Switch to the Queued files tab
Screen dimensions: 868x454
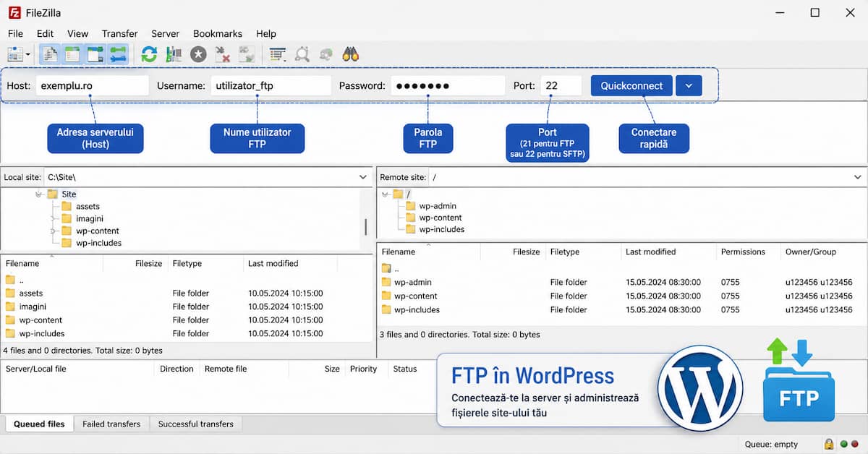pos(39,424)
